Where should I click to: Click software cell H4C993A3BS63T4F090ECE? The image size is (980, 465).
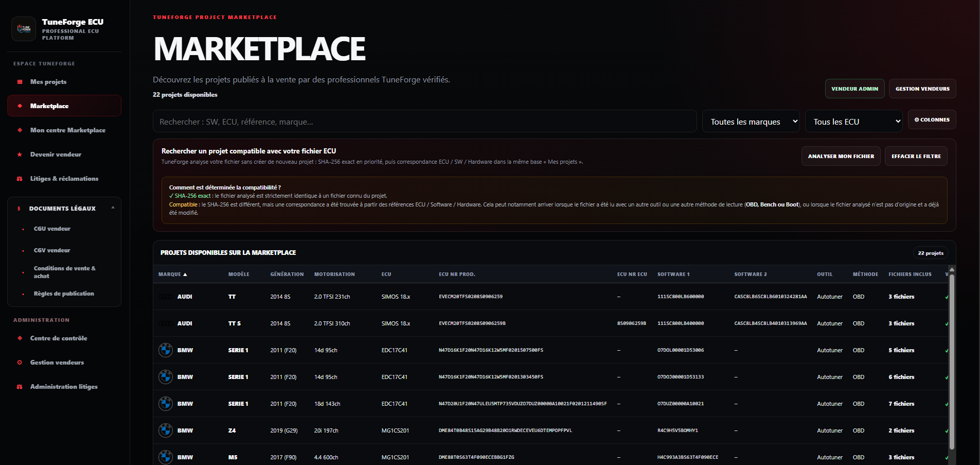point(688,457)
